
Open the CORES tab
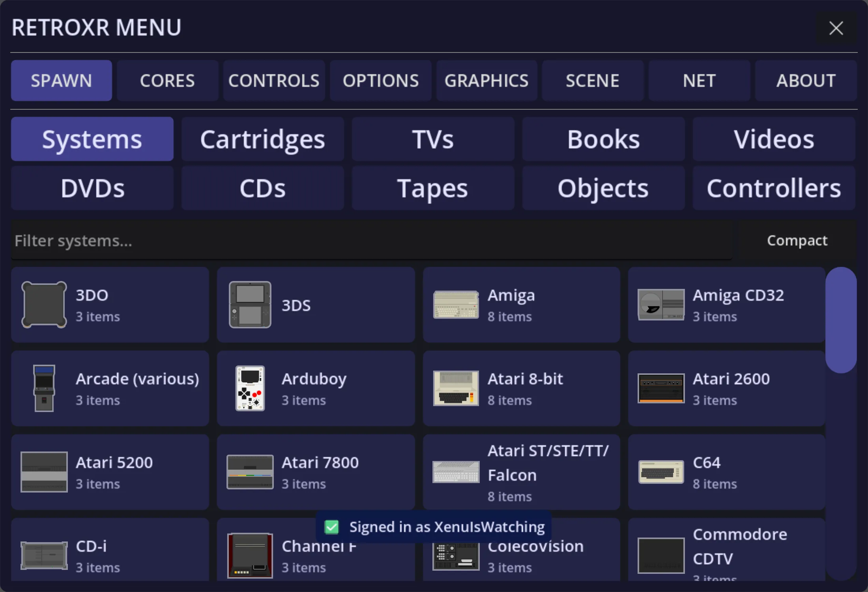coord(167,81)
